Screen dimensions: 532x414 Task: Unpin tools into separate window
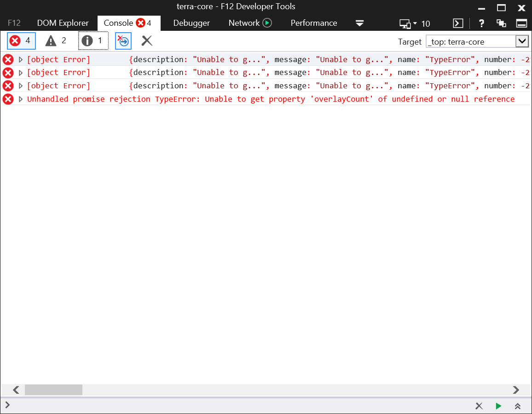[502, 23]
